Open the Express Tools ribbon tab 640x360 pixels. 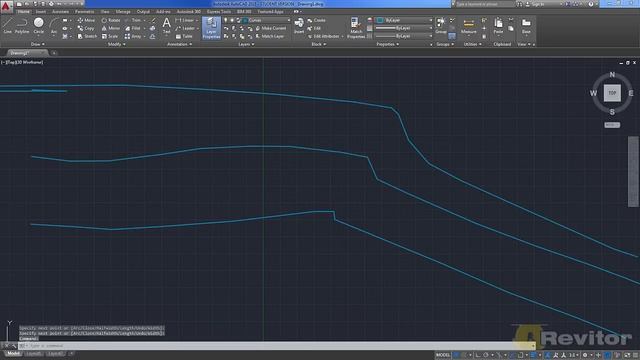[219, 12]
